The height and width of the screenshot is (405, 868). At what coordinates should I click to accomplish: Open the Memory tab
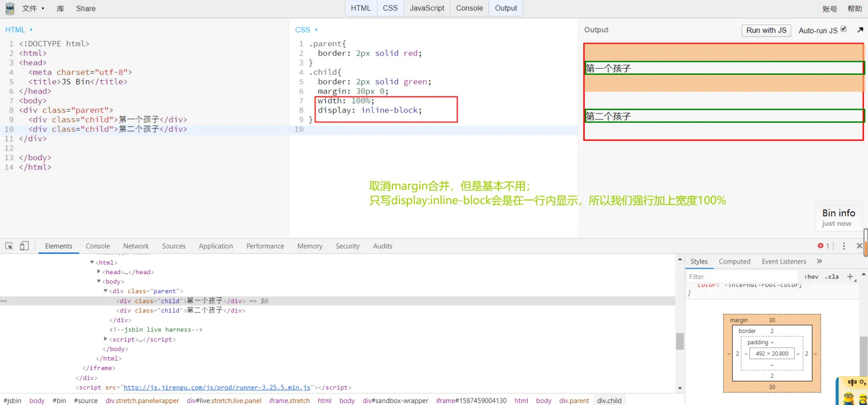[310, 246]
